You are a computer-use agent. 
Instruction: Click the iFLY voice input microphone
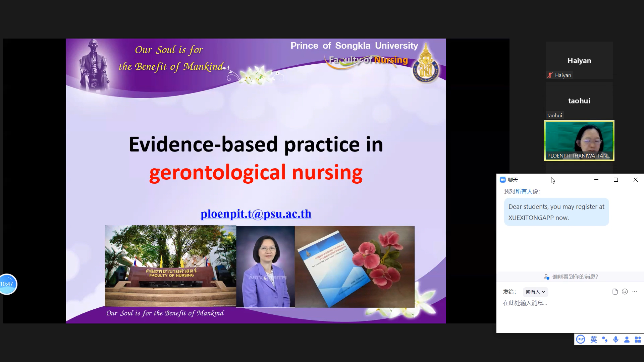click(616, 340)
